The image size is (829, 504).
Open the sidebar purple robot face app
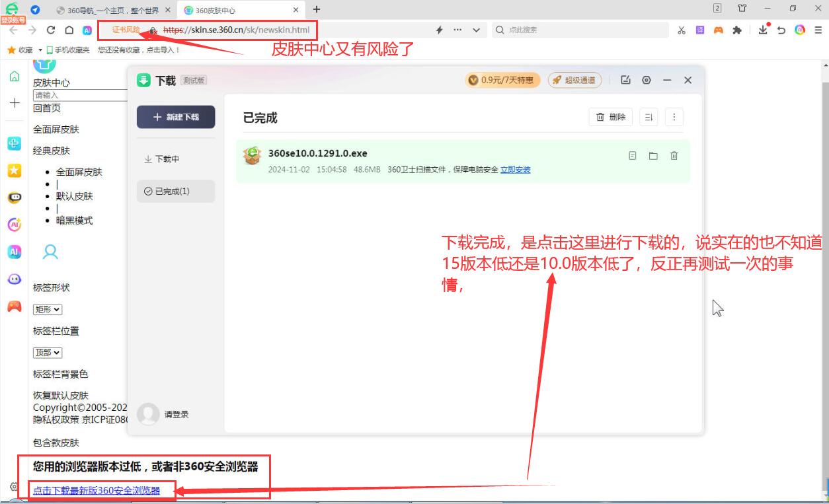(x=14, y=279)
